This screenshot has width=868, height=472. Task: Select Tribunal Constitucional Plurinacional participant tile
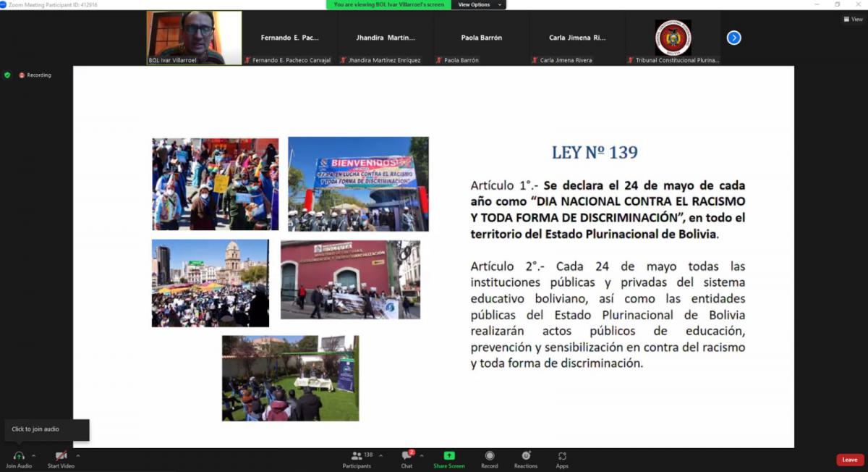click(673, 38)
